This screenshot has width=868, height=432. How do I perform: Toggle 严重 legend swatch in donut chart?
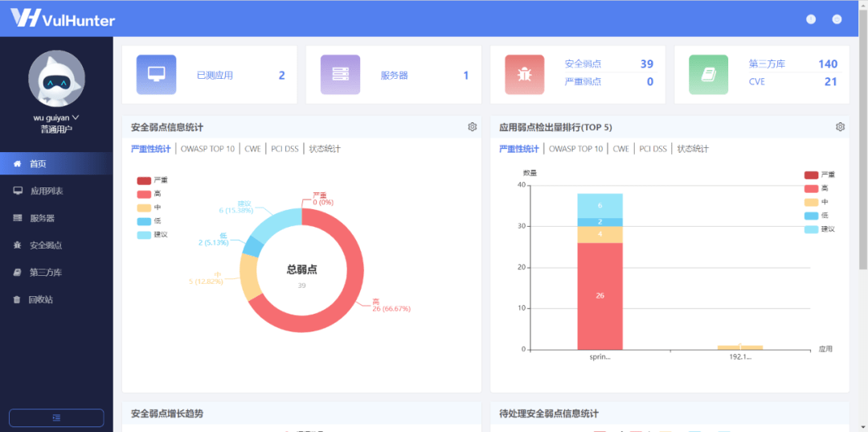tap(144, 180)
